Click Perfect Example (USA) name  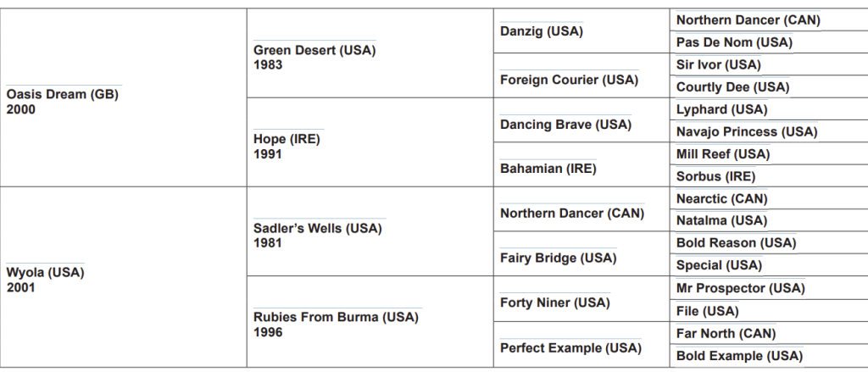(x=570, y=347)
